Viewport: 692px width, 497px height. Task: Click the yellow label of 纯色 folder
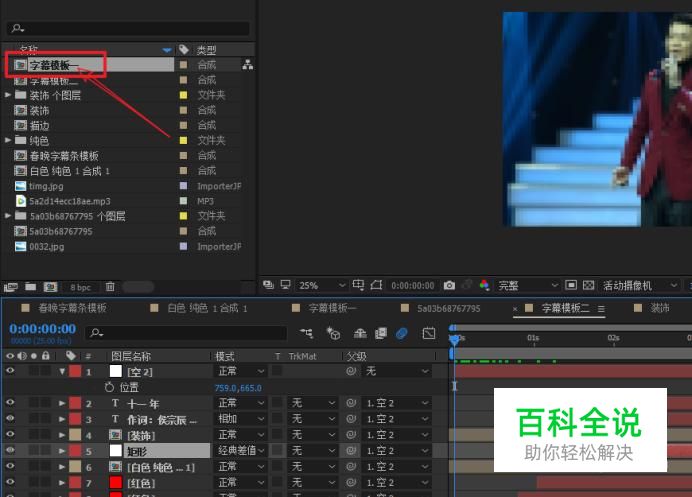183,140
